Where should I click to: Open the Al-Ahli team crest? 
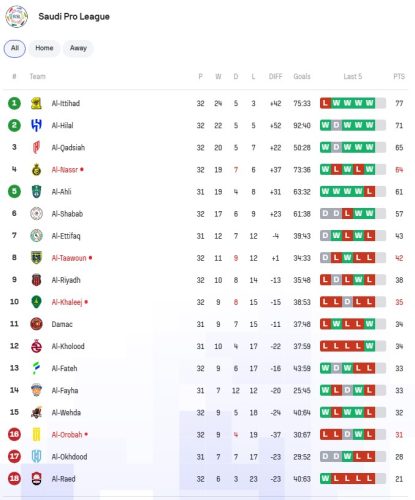[x=36, y=192]
